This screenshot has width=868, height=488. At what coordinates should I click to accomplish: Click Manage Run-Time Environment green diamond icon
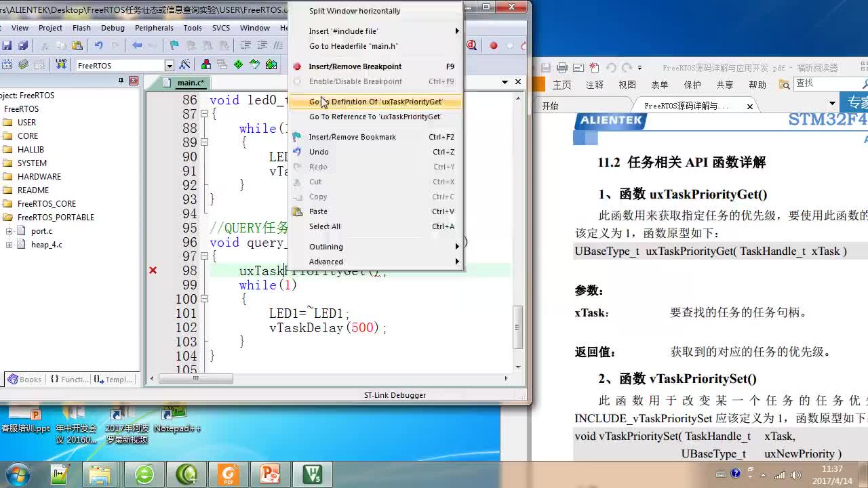(238, 65)
